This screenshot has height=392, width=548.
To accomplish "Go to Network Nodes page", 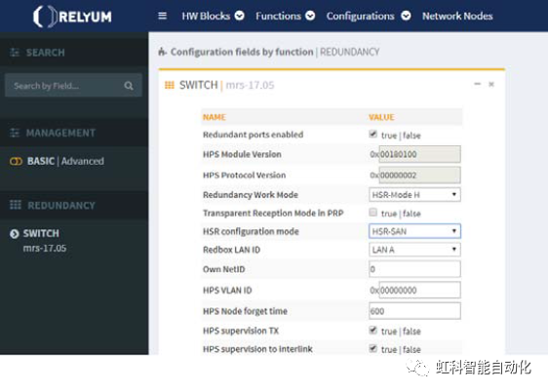I will coord(457,16).
